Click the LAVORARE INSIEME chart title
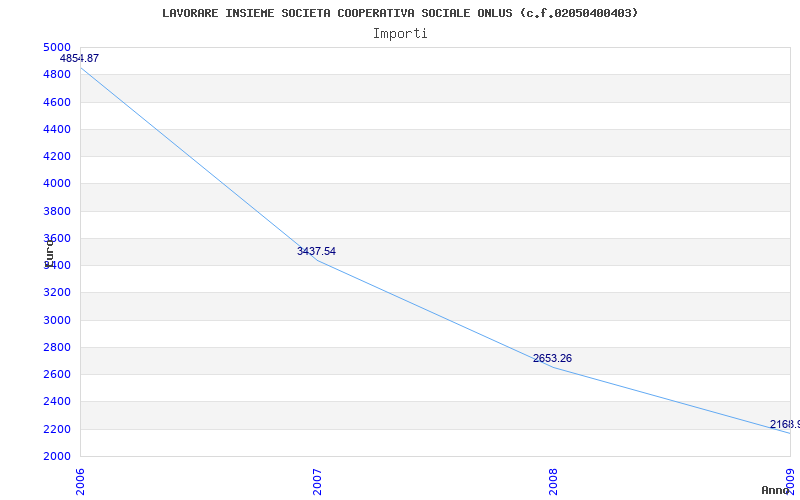This screenshot has height=500, width=800. coord(400,13)
